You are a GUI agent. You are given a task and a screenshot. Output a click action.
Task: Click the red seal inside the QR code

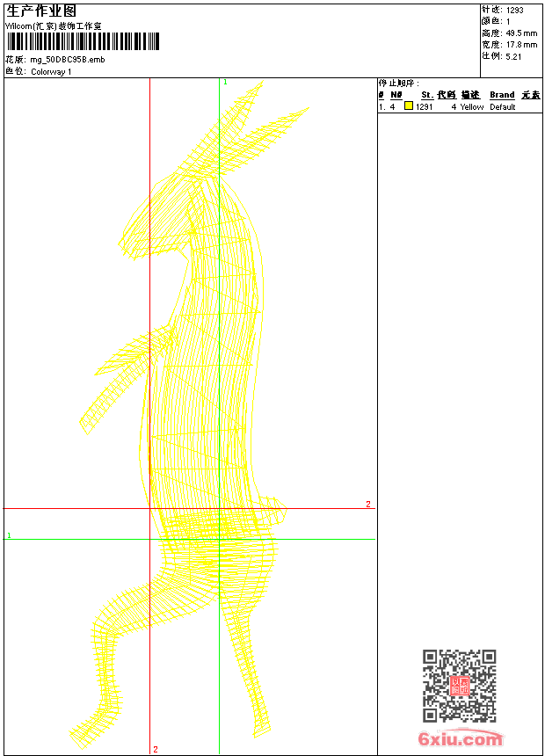point(460,686)
